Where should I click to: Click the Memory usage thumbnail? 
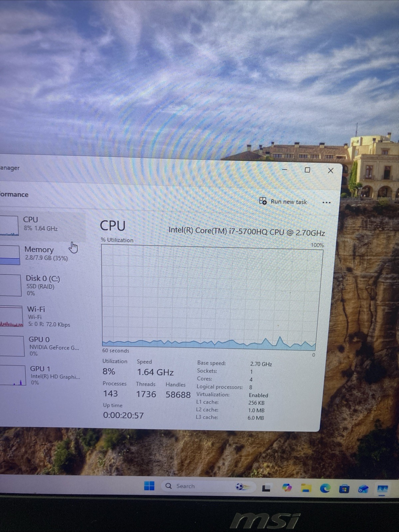click(x=10, y=255)
